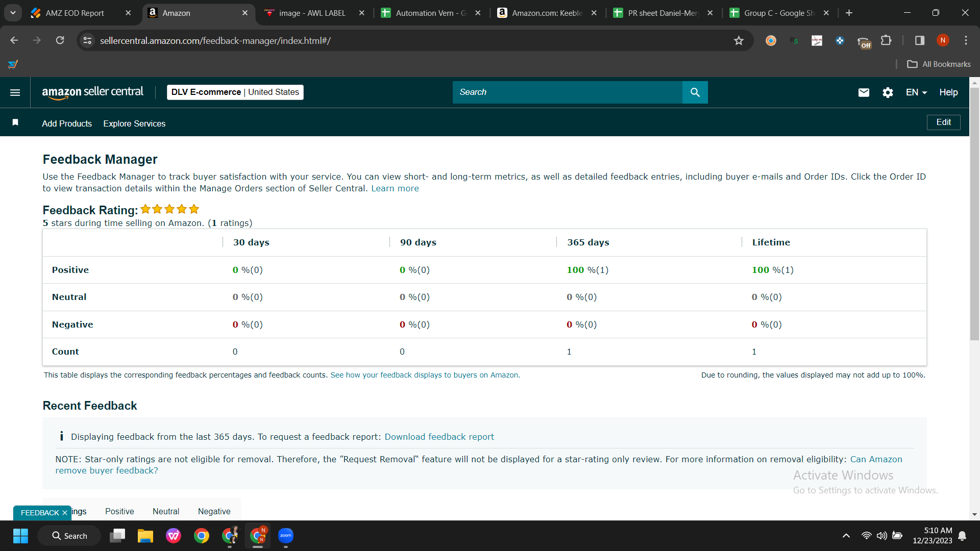Screen dimensions: 980x551
Task: Toggle the browser side panel
Action: pyautogui.click(x=920, y=40)
